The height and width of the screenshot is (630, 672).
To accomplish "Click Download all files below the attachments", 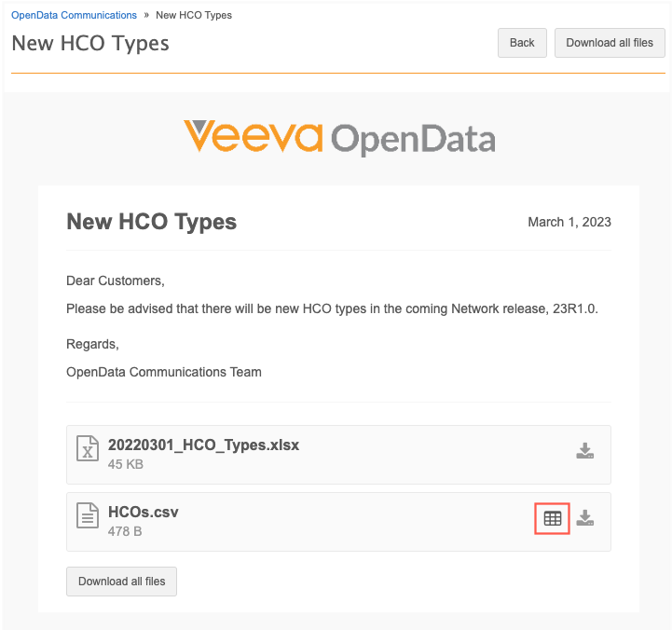I will click(121, 582).
